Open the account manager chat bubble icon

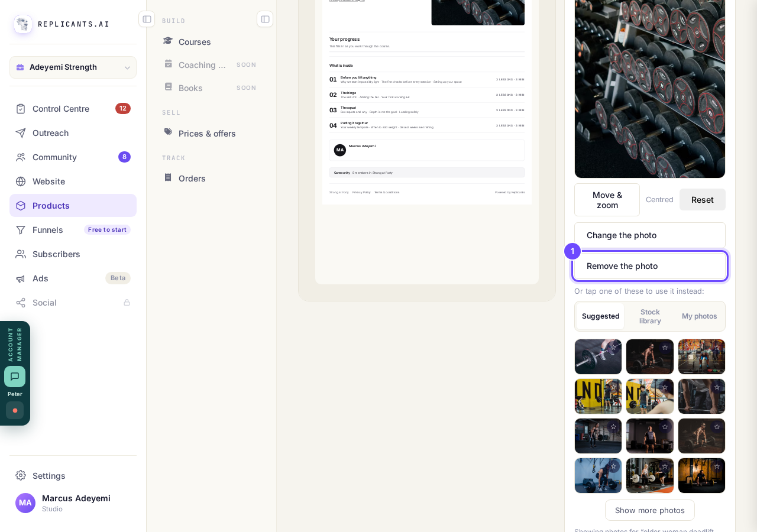click(x=15, y=377)
